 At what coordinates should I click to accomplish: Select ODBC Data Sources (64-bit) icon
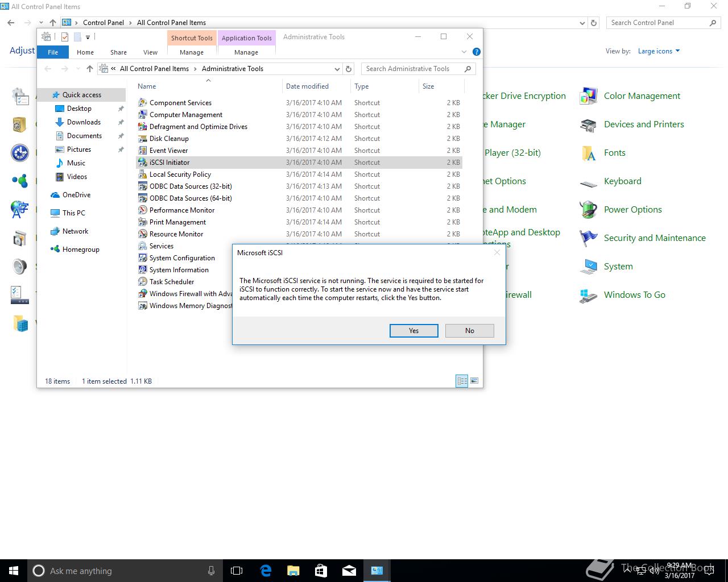(143, 198)
